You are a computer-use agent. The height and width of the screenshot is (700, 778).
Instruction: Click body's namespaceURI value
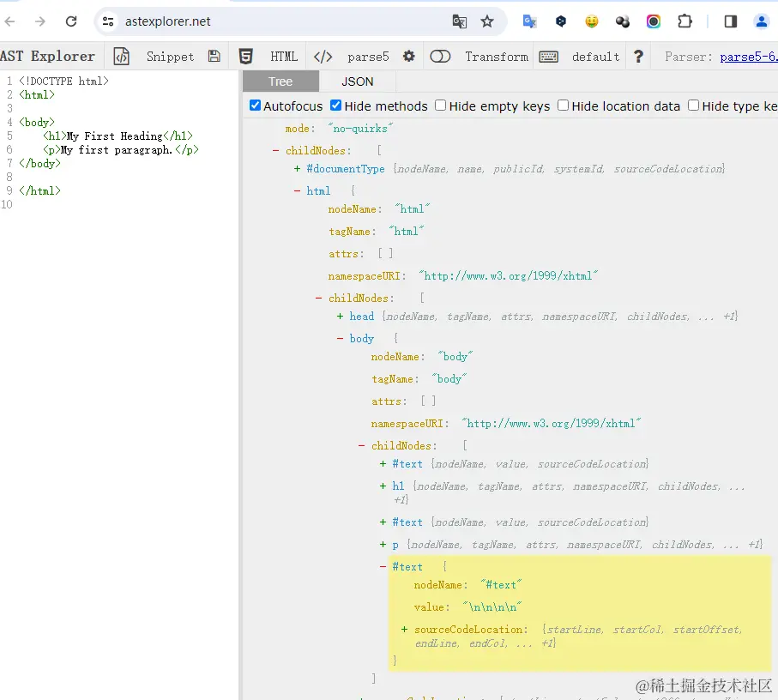(552, 423)
